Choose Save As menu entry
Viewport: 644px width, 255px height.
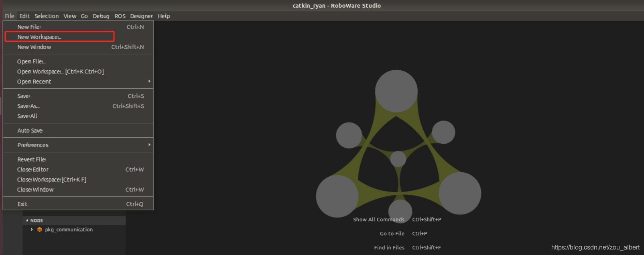pos(78,106)
